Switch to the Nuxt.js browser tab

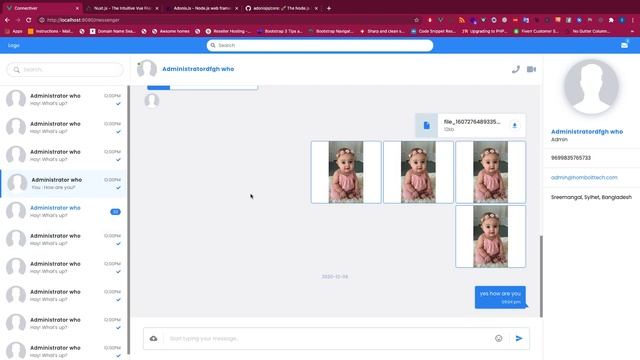click(122, 8)
